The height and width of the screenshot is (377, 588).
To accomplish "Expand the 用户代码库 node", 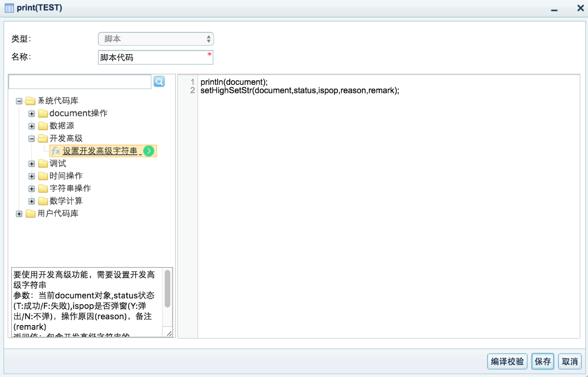I will click(19, 214).
